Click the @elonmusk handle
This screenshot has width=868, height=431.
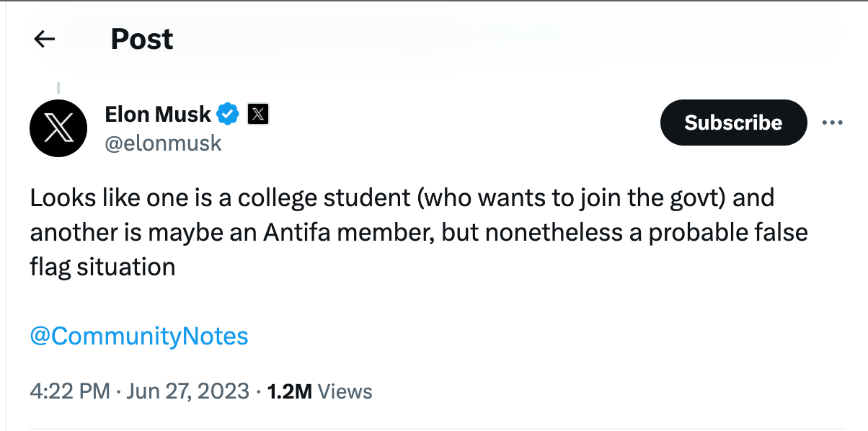[x=164, y=143]
